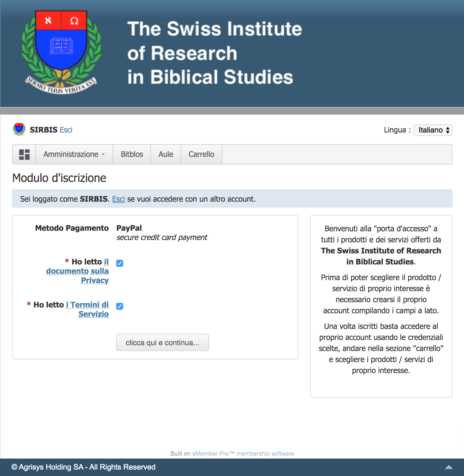
Task: Click the Esci link beside SIRBIS username
Action: tap(66, 130)
